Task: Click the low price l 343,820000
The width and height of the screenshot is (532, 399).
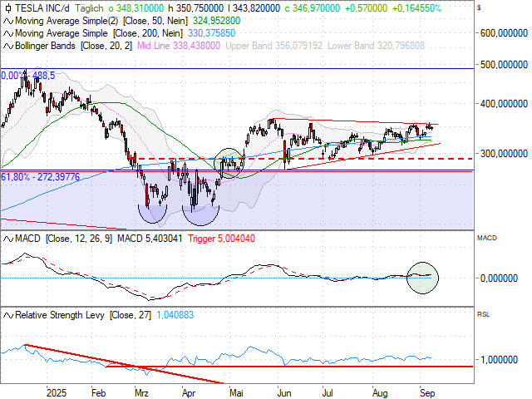Action: [254, 8]
